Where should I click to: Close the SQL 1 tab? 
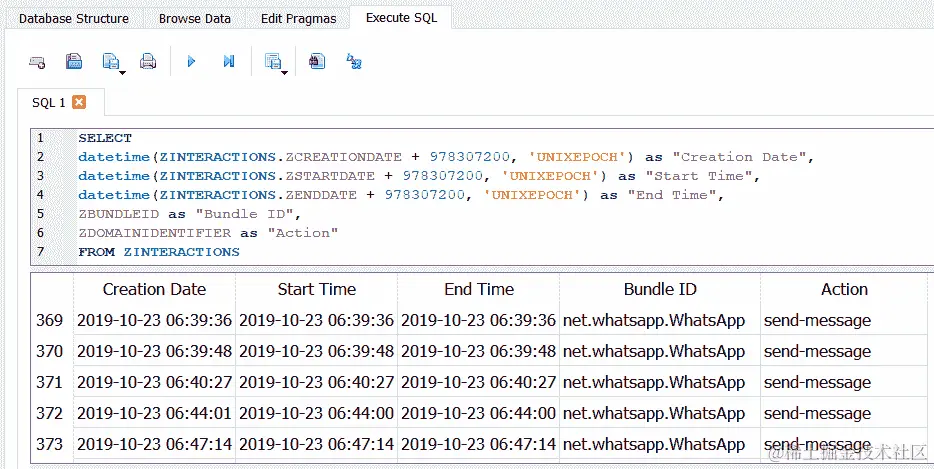tap(79, 103)
